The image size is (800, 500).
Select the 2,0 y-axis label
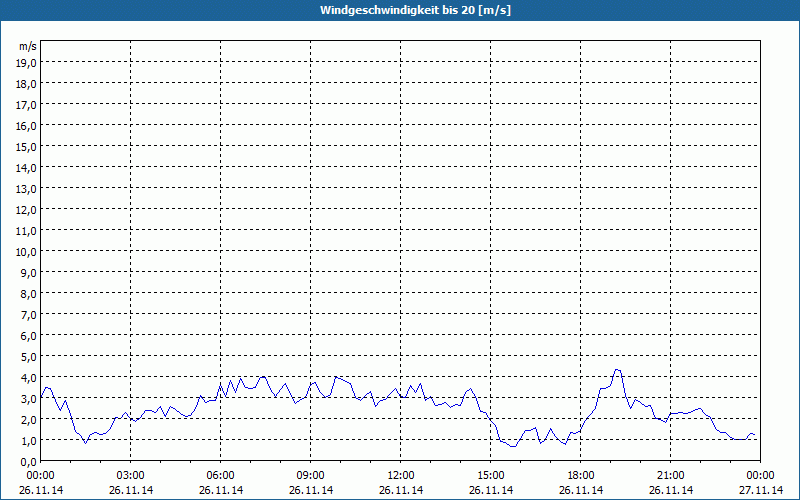[28, 419]
